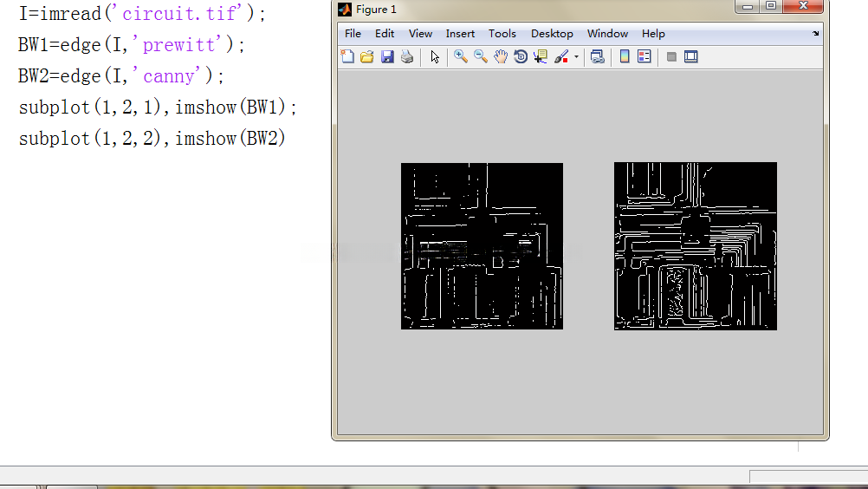Open the Help menu
The image size is (868, 489).
pyautogui.click(x=653, y=33)
